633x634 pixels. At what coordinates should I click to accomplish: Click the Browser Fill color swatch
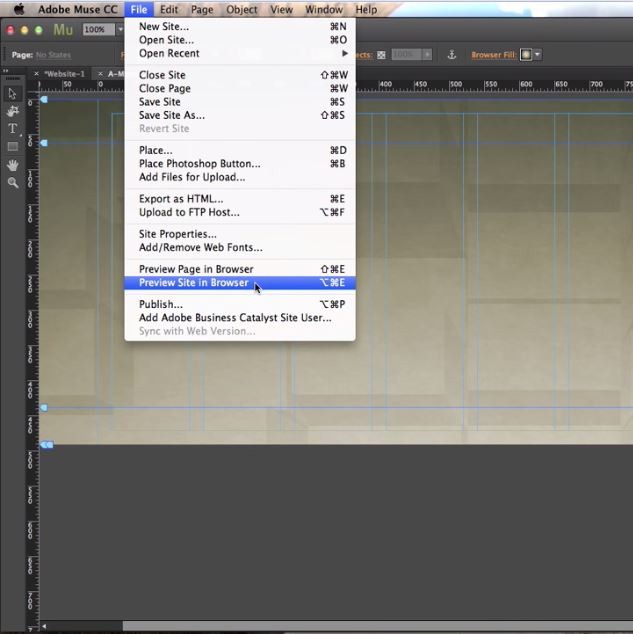point(525,55)
